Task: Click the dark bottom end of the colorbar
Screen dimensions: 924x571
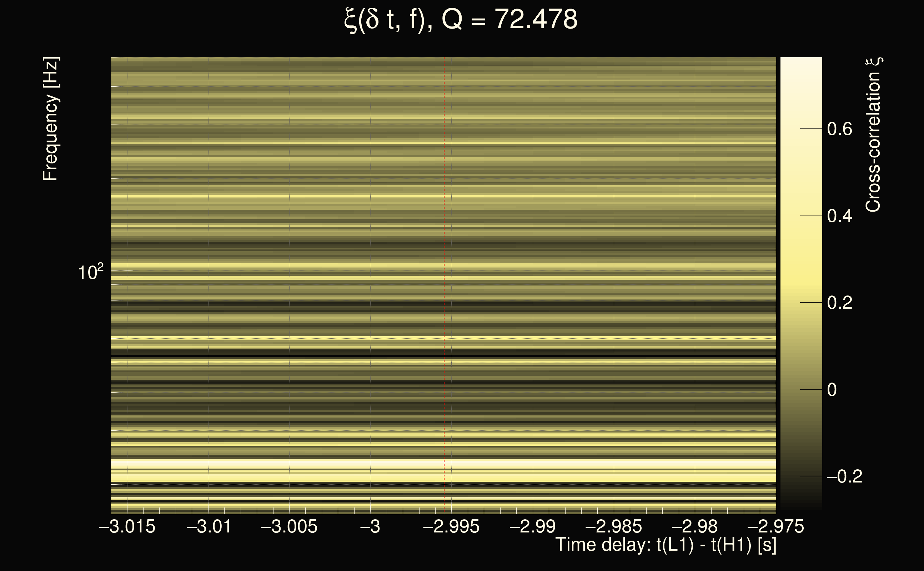Action: [x=801, y=506]
